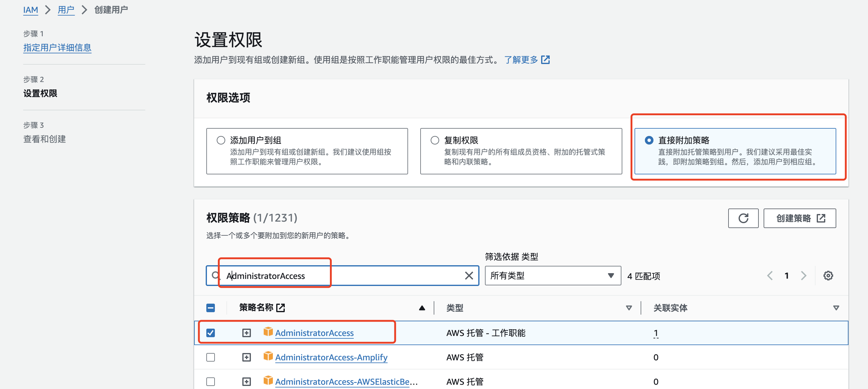
Task: Click the 步骤 3 查看和创建 label
Action: pos(44,132)
